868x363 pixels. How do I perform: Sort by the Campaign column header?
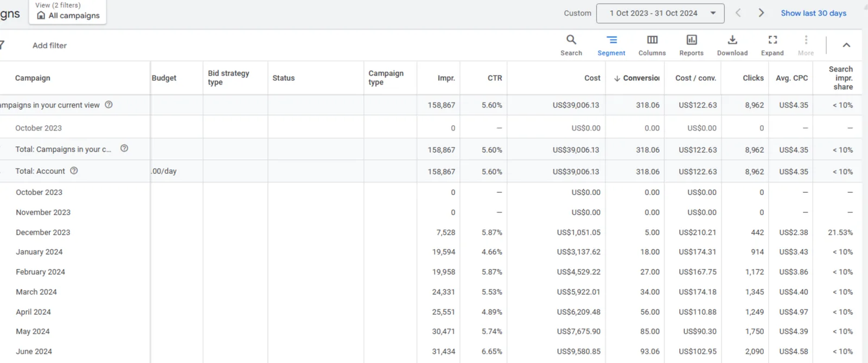tap(33, 78)
